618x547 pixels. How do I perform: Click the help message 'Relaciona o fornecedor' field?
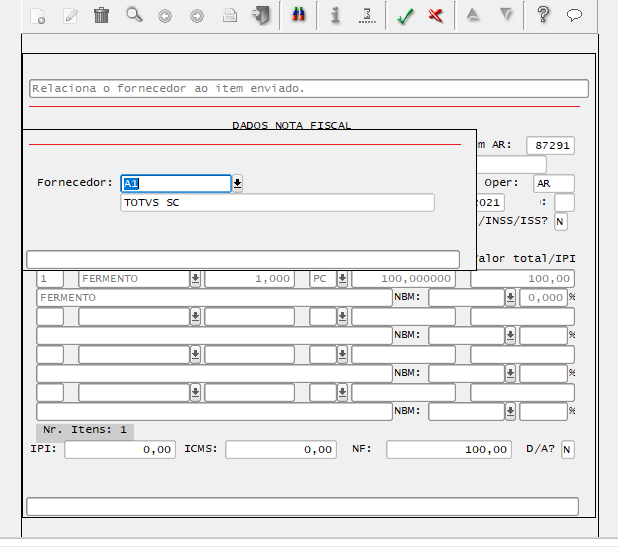pyautogui.click(x=309, y=89)
